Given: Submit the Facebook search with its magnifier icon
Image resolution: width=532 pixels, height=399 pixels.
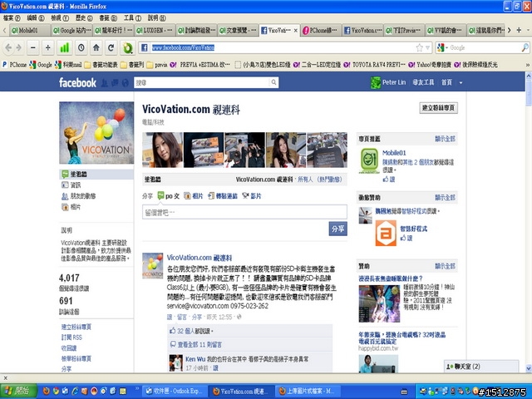Looking at the screenshot, I should pos(273,82).
